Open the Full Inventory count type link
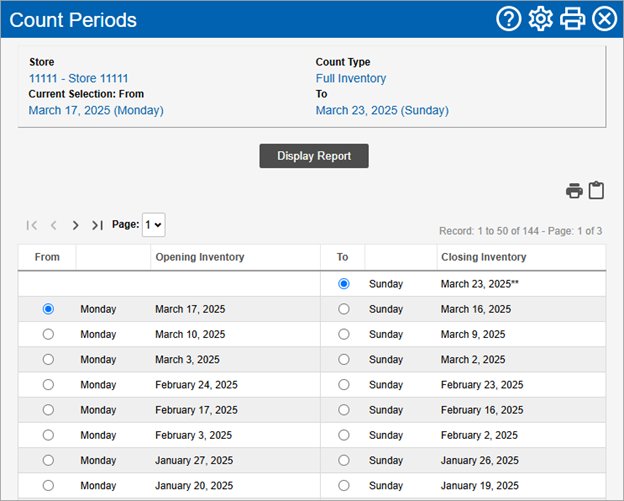The image size is (624, 501). pyautogui.click(x=351, y=78)
